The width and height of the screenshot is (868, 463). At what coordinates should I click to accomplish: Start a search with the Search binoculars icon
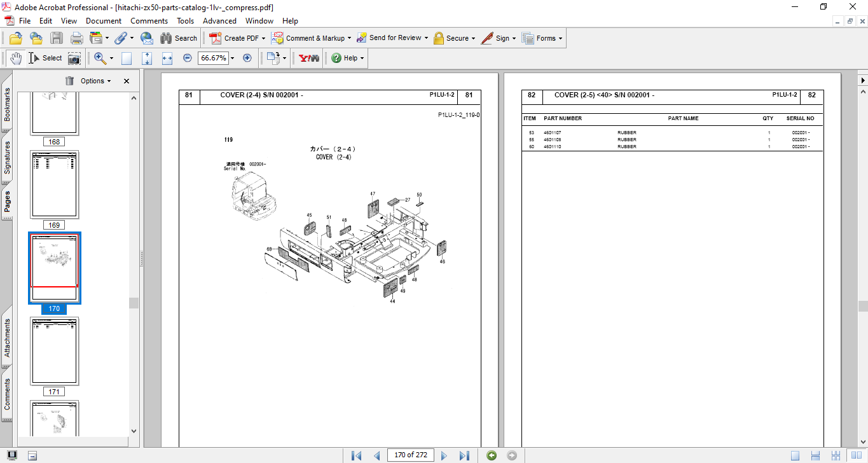pyautogui.click(x=165, y=38)
